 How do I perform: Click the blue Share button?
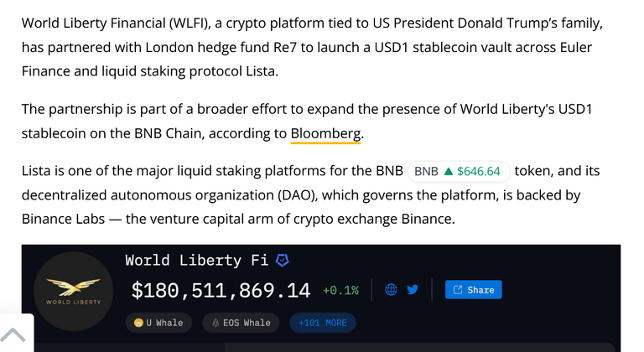(x=474, y=290)
